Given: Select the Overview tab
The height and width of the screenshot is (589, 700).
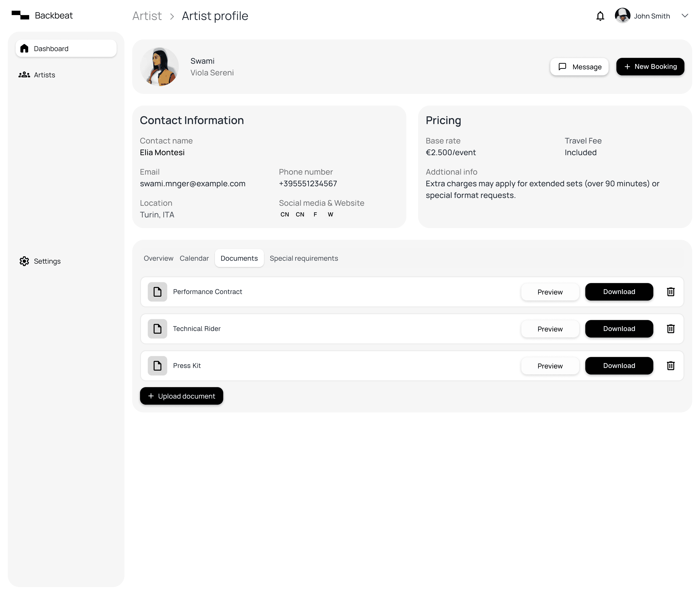Looking at the screenshot, I should coord(158,259).
